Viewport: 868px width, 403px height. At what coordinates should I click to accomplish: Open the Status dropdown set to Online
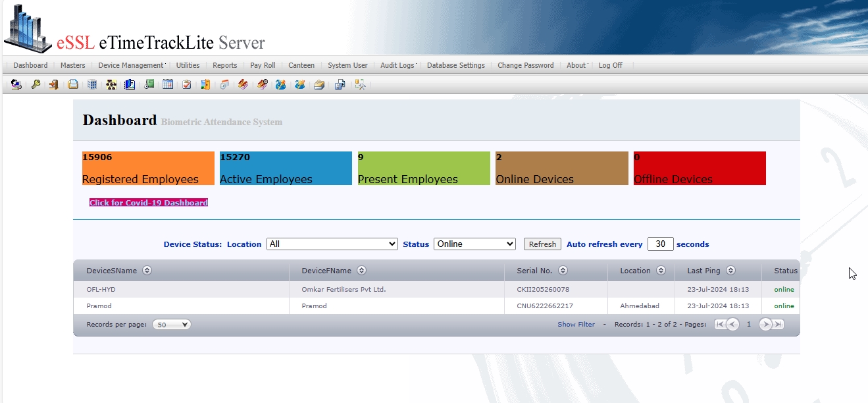tap(474, 244)
